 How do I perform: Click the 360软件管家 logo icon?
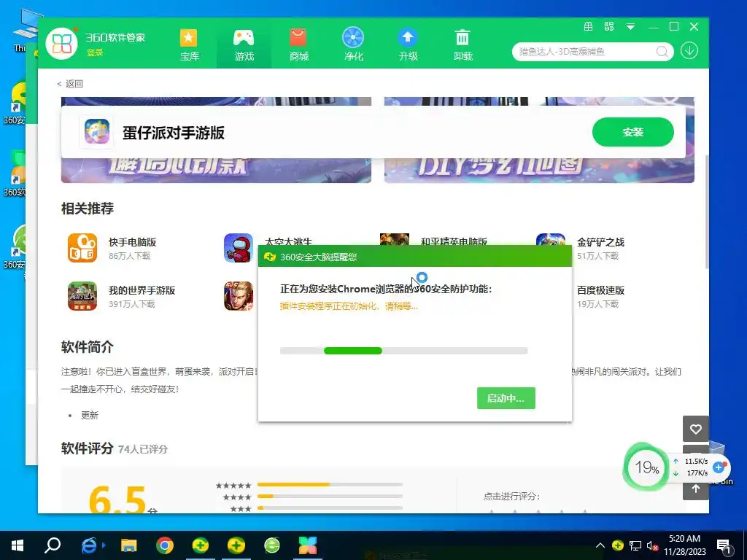[61, 44]
